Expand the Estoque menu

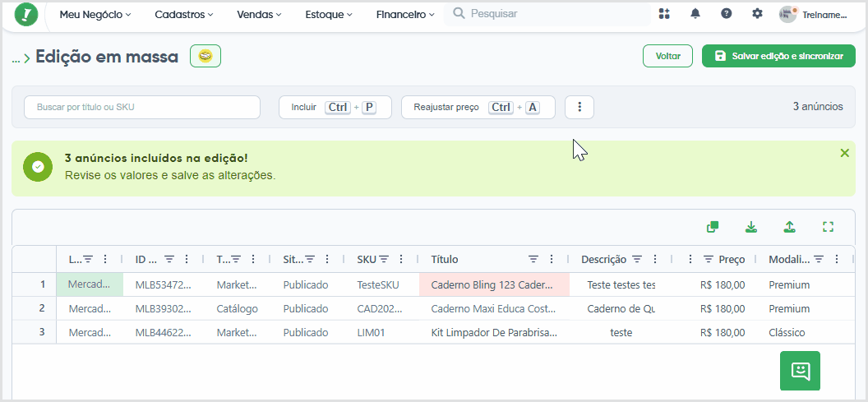[x=329, y=15]
